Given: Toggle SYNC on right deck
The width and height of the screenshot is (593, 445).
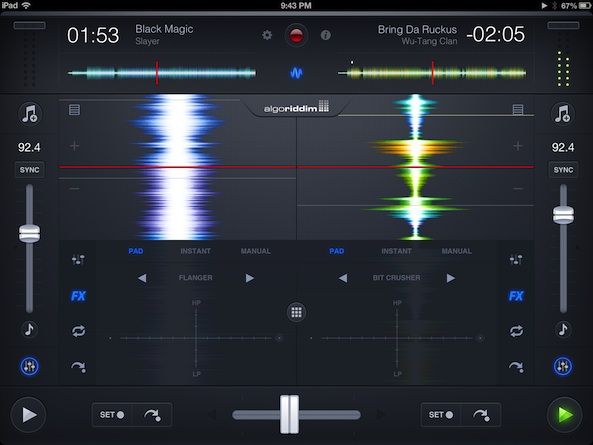Looking at the screenshot, I should [x=563, y=170].
